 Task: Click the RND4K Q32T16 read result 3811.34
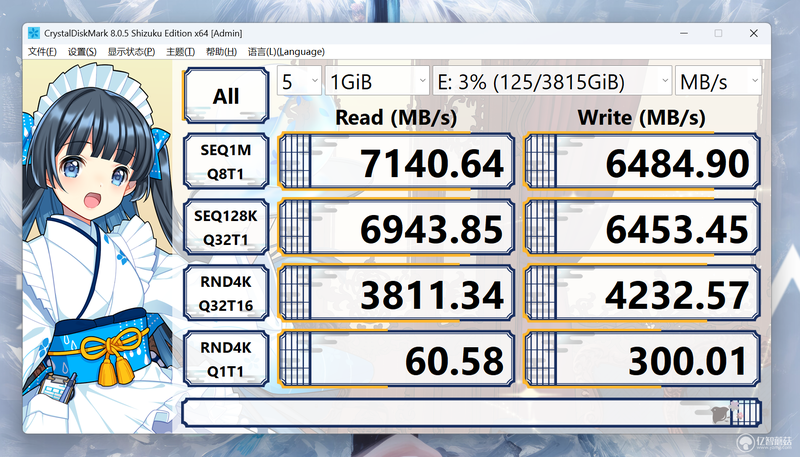click(x=396, y=293)
